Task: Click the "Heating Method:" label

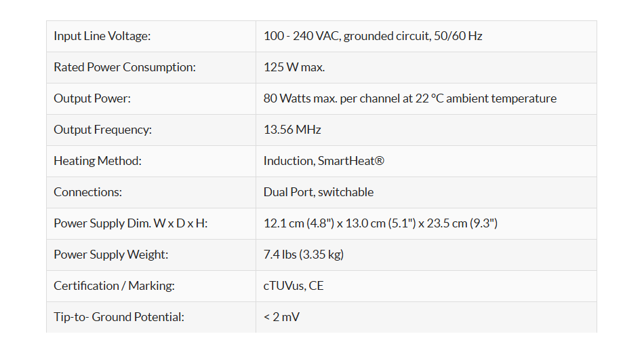Action: click(x=98, y=161)
